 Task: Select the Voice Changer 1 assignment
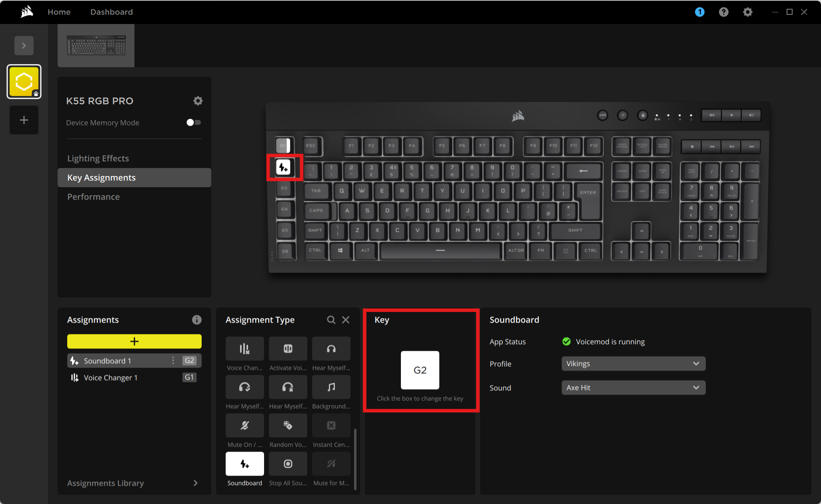(134, 378)
